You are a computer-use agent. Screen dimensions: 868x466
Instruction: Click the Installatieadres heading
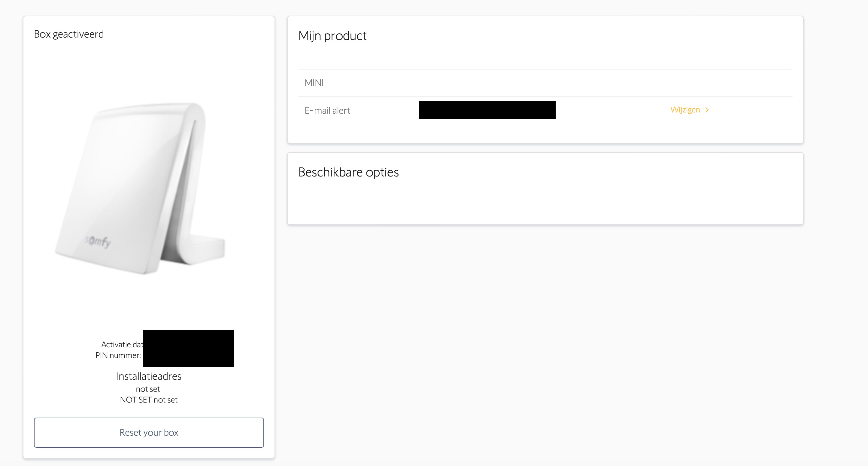[148, 376]
